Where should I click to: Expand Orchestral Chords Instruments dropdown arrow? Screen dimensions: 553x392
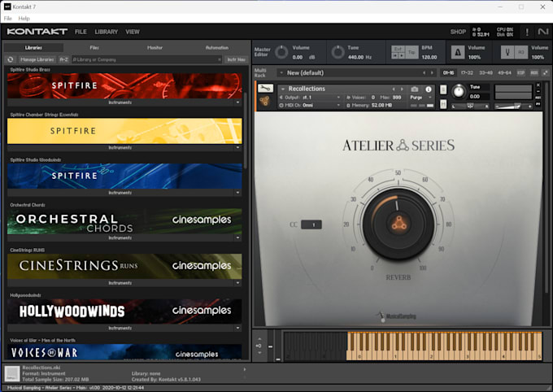[237, 237]
